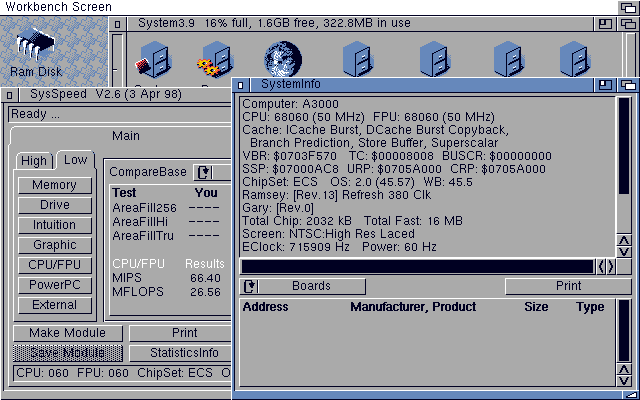
Task: Open StatisticsInfo in SysSpeed
Action: coord(184,353)
